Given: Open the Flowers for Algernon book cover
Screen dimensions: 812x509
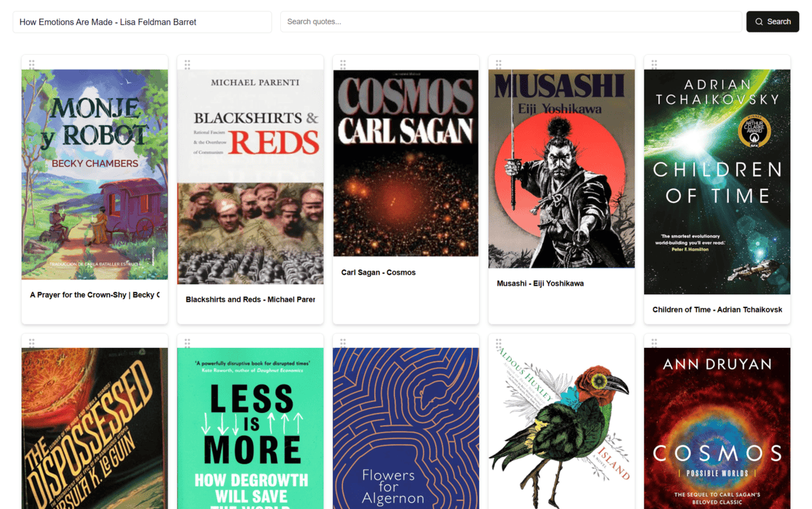Looking at the screenshot, I should click(406, 428).
